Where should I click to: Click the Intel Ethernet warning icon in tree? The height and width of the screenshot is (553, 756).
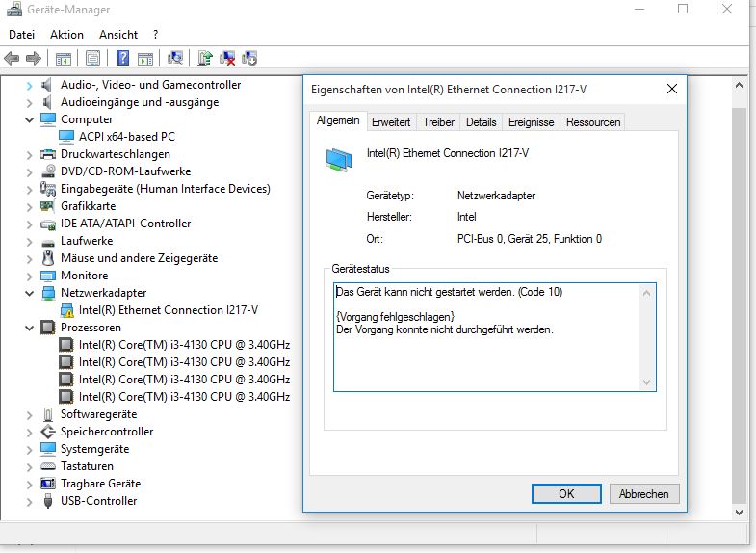tap(67, 310)
